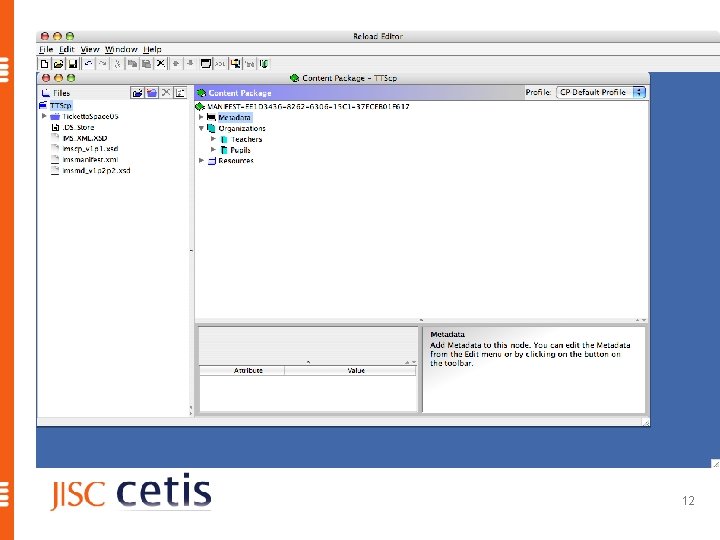Open the File menu

[46, 49]
